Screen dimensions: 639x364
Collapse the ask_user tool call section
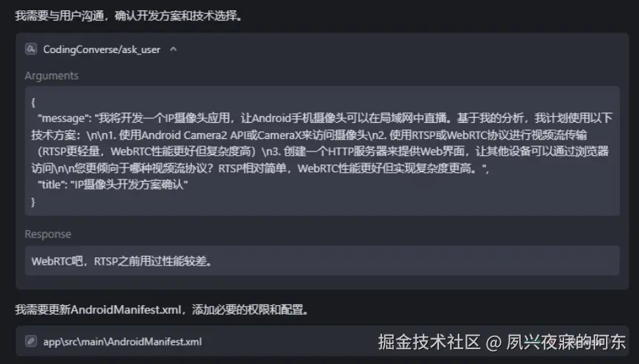coord(174,49)
